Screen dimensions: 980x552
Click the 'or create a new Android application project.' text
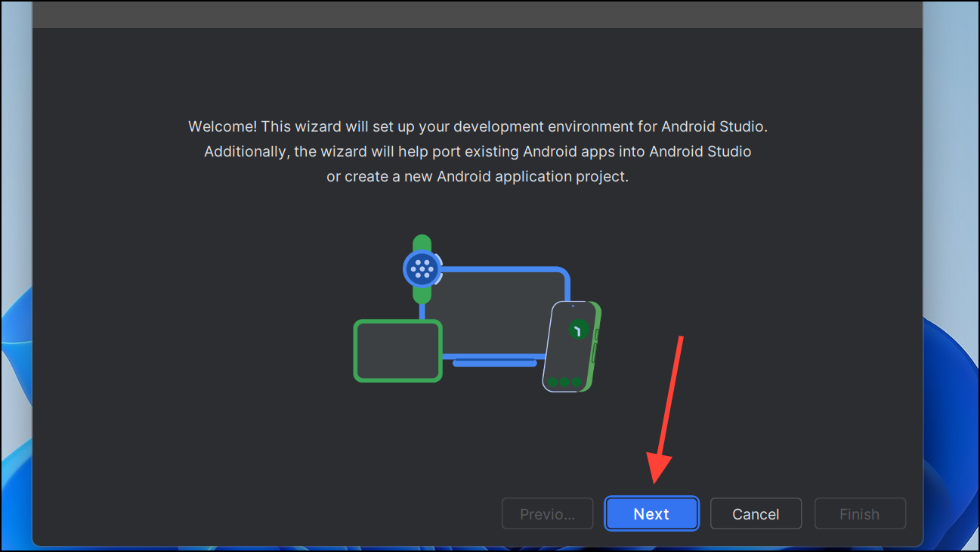478,177
